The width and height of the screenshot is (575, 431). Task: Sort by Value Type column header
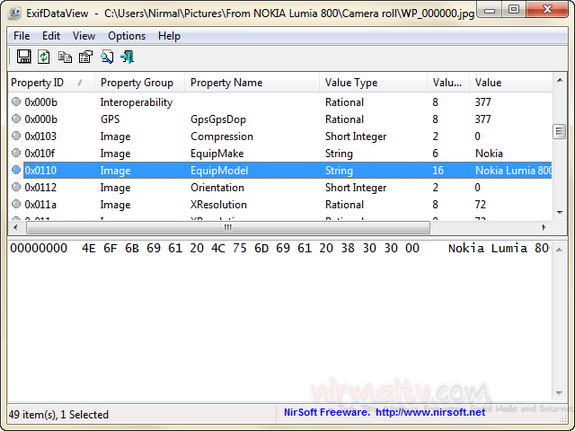point(373,83)
